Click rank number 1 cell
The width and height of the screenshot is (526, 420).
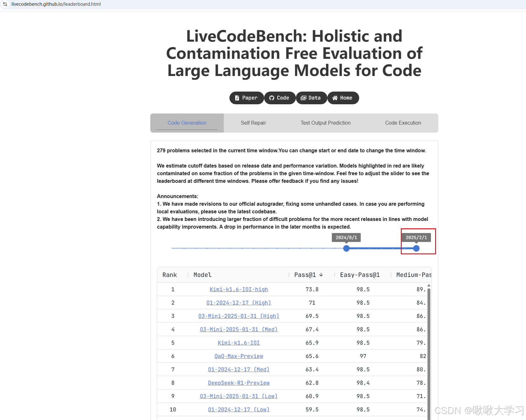[173, 289]
